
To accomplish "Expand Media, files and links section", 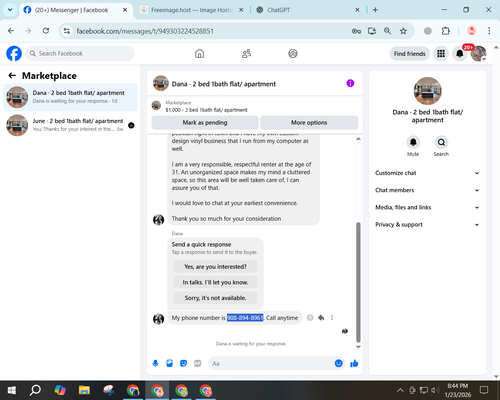I will [427, 207].
